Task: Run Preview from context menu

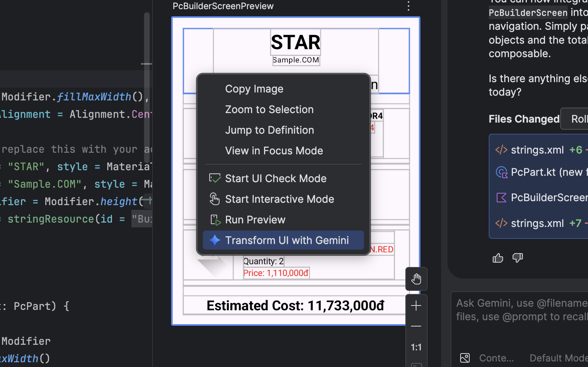Action: (255, 220)
